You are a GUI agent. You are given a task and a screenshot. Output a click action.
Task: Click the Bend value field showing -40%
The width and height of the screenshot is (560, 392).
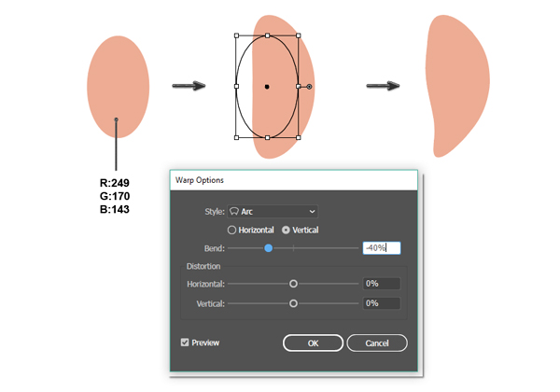tap(382, 248)
